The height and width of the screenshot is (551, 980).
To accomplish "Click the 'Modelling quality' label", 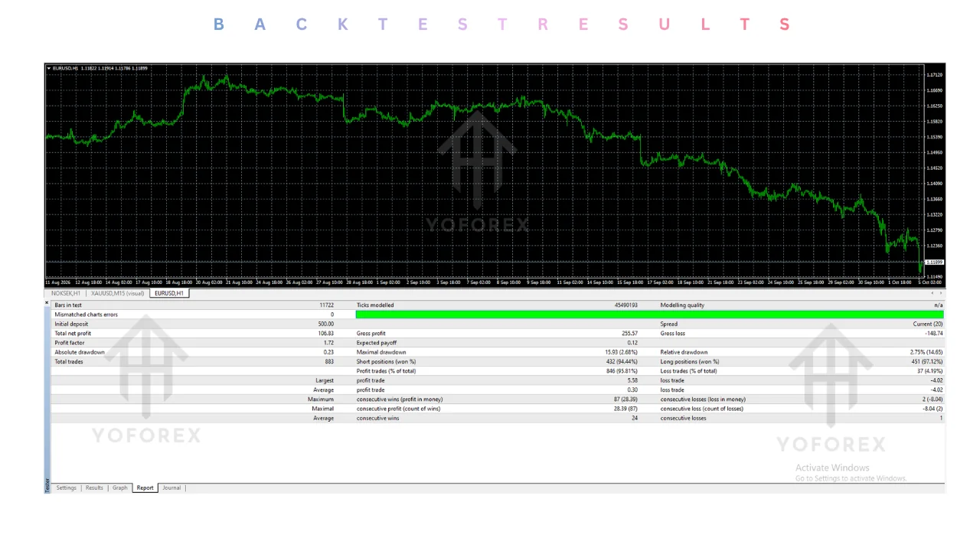I will tap(682, 305).
